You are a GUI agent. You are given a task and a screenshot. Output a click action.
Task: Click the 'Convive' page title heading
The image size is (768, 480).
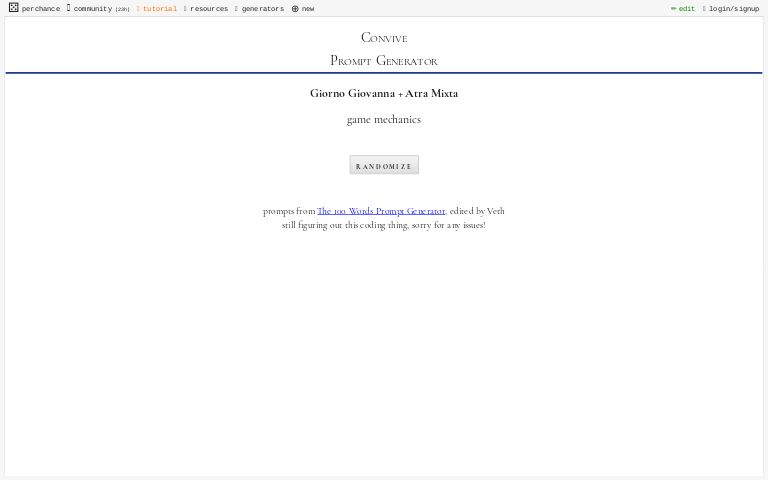coord(384,38)
